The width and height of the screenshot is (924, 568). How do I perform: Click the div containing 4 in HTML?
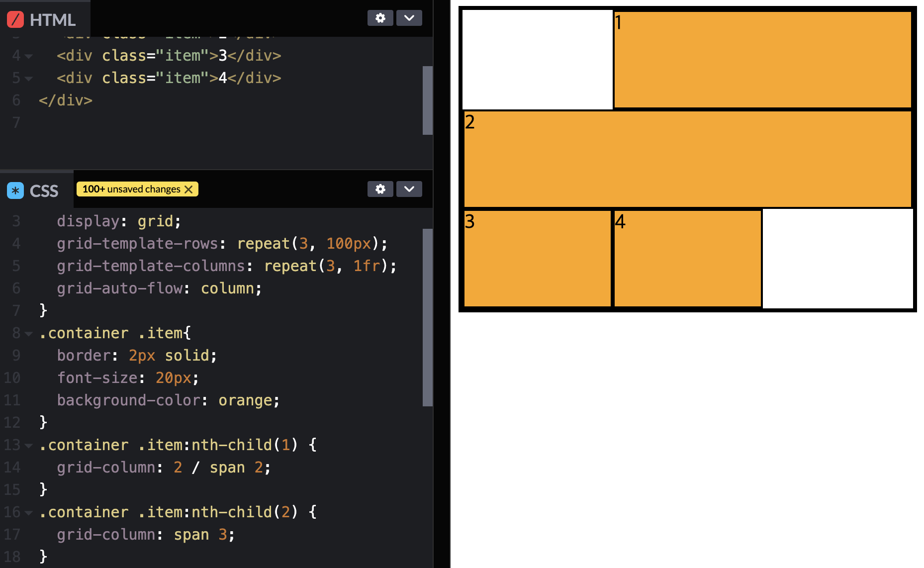[169, 78]
